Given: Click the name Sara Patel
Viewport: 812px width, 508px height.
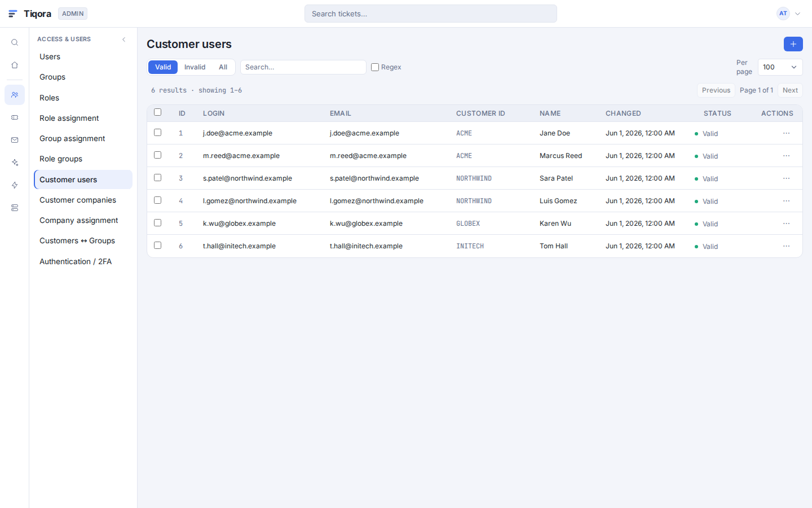Looking at the screenshot, I should pos(556,178).
